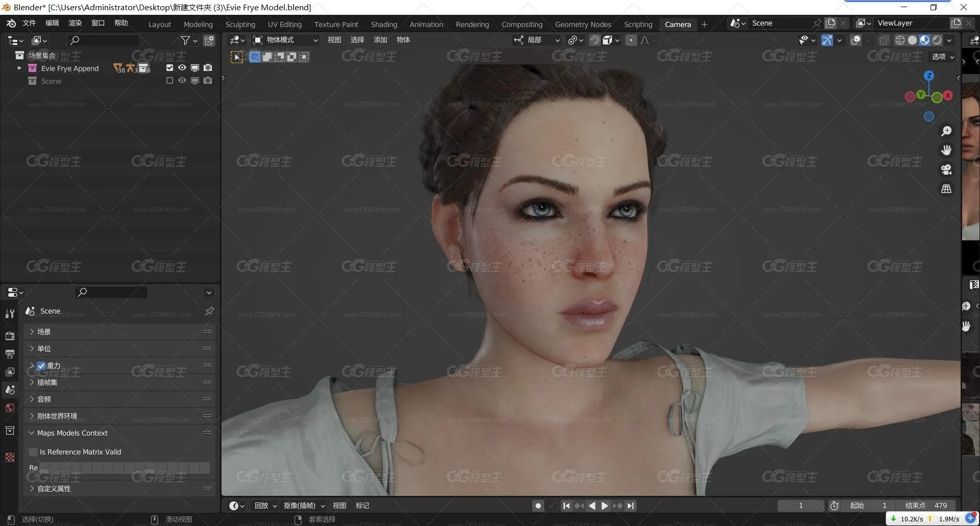Toggle render camera for Evie Frye Append
Screen dimensions: 980x526
pyautogui.click(x=208, y=67)
